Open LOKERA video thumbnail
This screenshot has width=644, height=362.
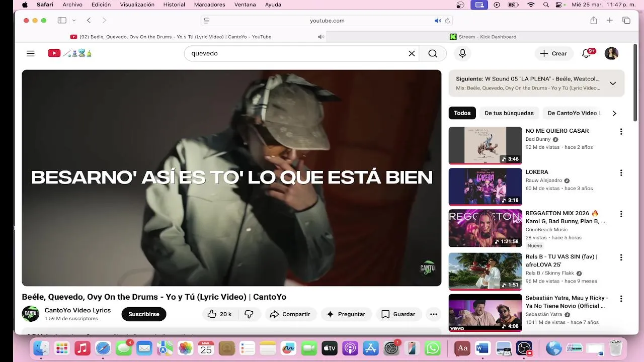(x=485, y=187)
